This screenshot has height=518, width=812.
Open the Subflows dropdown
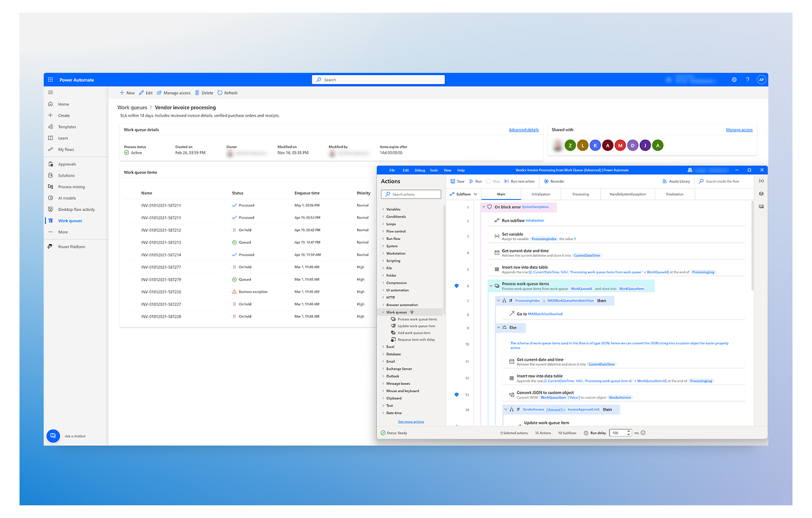(x=464, y=194)
